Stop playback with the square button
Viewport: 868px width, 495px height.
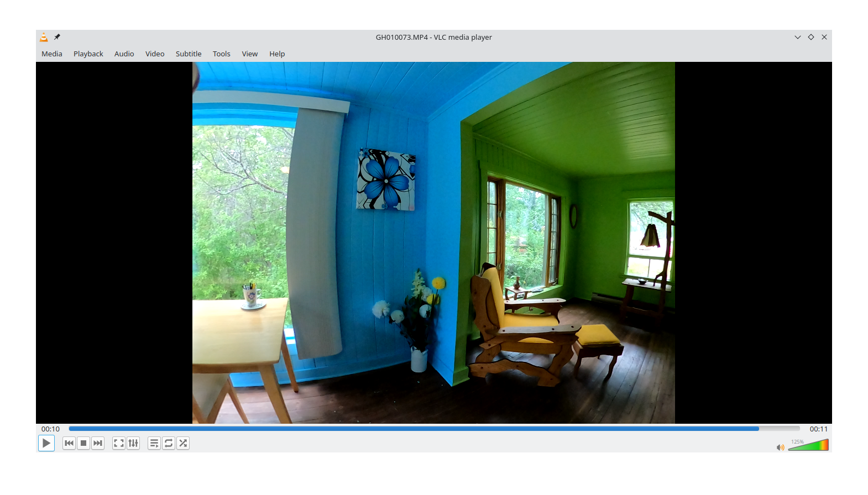[x=83, y=443]
